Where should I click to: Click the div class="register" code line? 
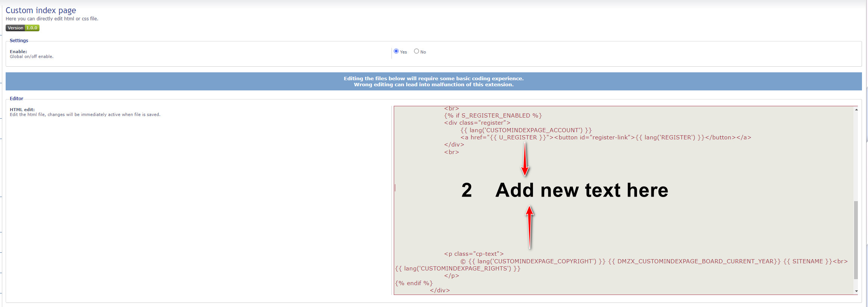coord(477,123)
